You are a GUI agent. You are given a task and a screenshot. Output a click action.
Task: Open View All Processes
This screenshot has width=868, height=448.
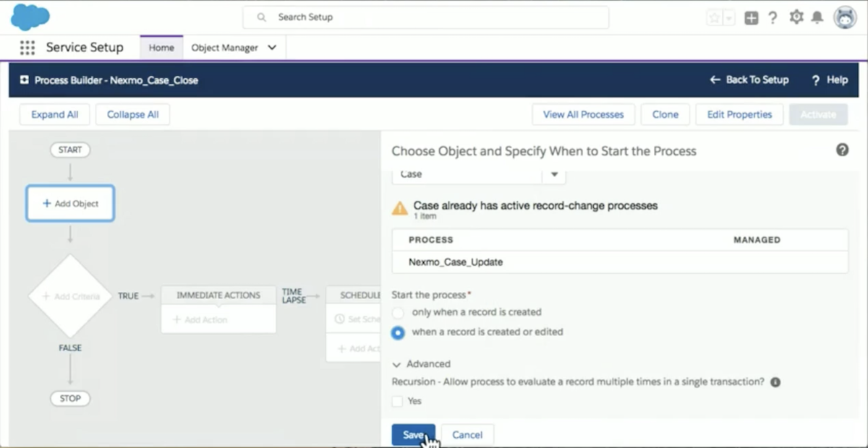(583, 114)
